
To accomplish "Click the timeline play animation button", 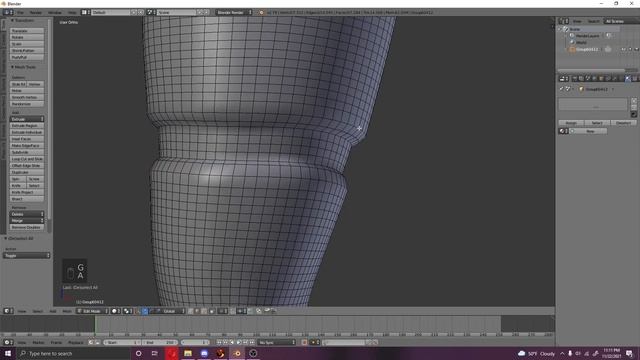I will pos(239,342).
